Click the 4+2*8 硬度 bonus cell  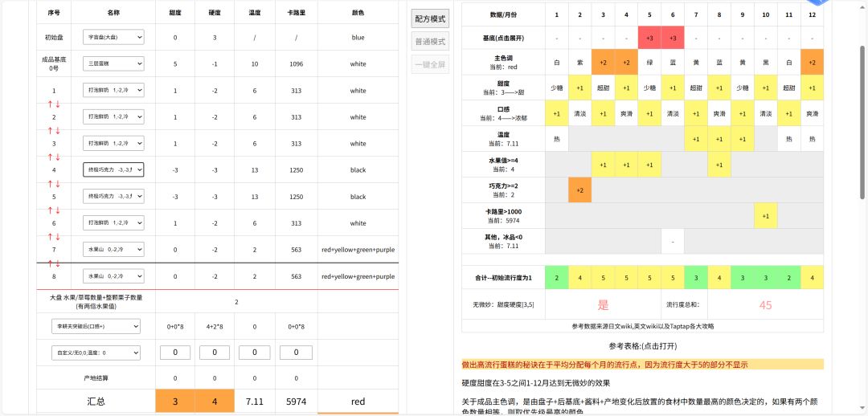tap(215, 326)
